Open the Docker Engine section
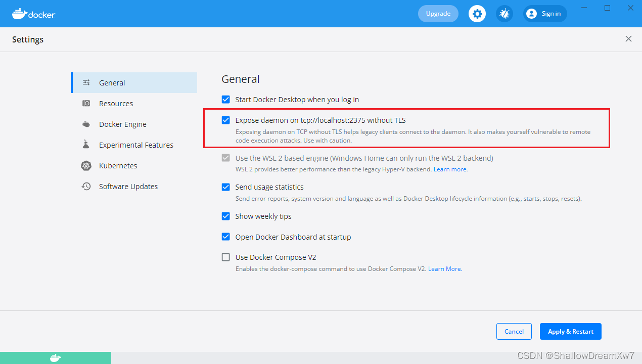 (134, 124)
